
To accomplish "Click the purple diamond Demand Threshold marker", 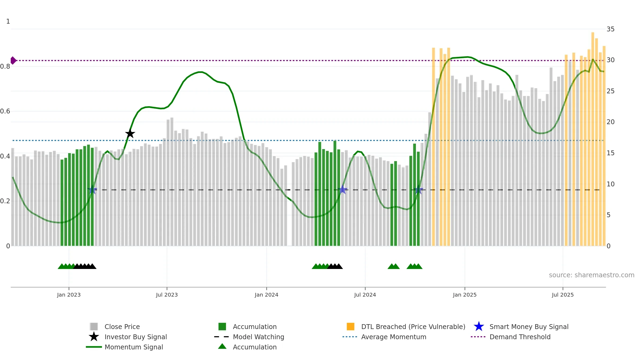I will 13,61.
